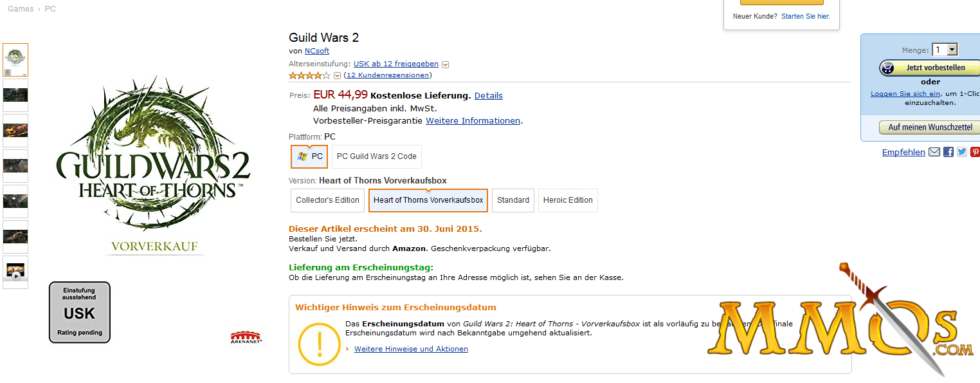Click the star rating icons
This screenshot has width=980, height=383.
309,75
